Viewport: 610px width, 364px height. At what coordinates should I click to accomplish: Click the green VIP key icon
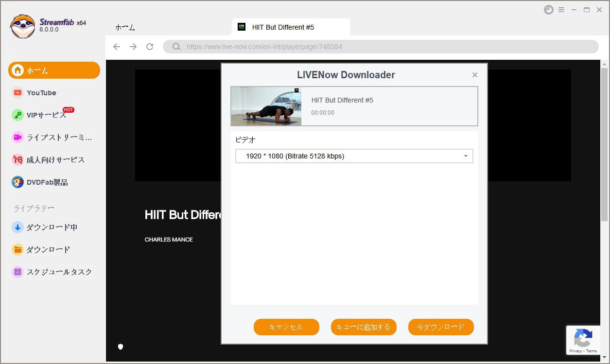(18, 115)
